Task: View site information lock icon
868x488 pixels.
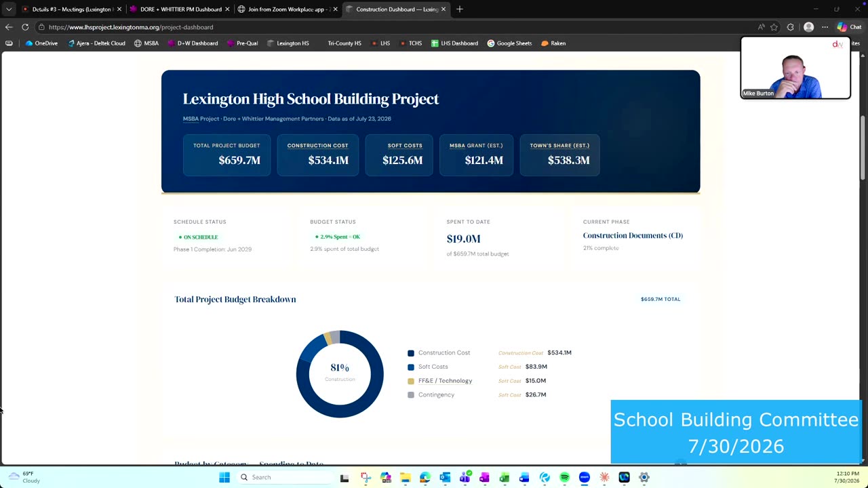Action: [x=41, y=27]
